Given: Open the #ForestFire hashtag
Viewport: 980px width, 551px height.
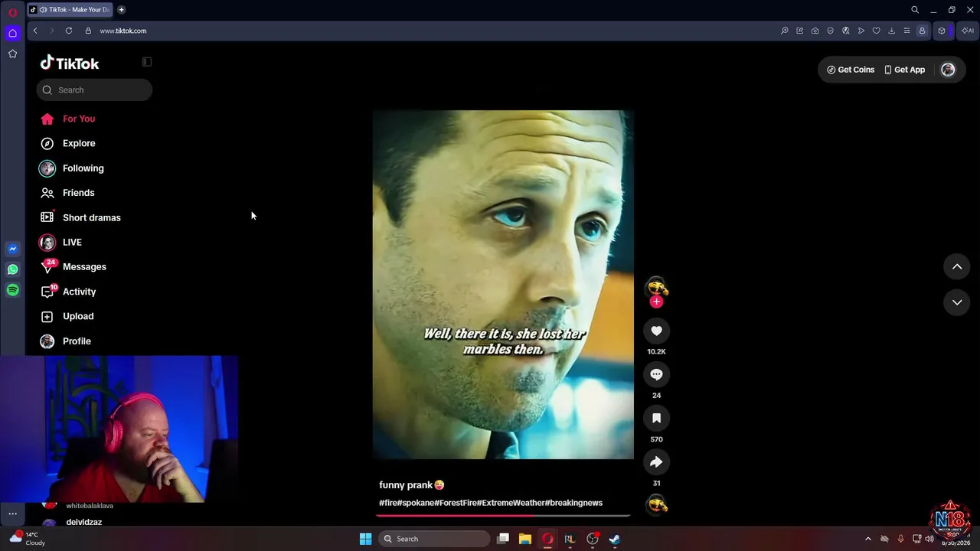Looking at the screenshot, I should [456, 503].
